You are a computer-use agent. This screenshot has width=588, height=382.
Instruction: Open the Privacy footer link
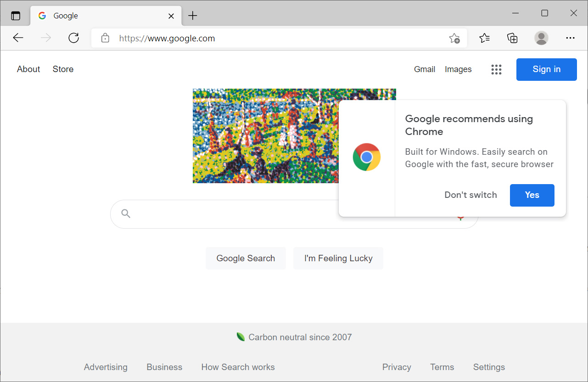pyautogui.click(x=397, y=367)
